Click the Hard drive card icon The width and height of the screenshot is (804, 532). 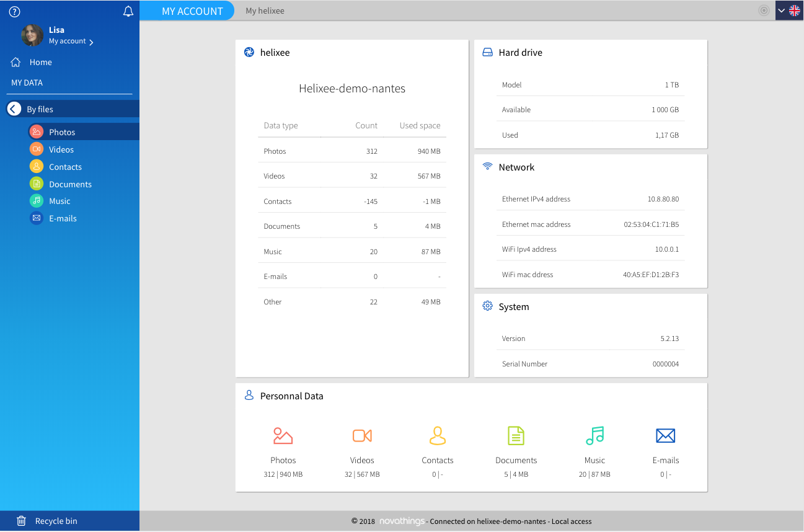point(488,53)
